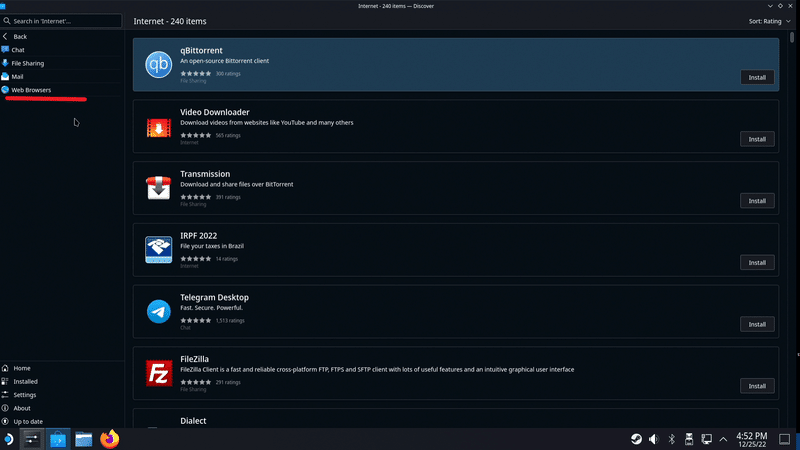The image size is (800, 450).
Task: Click the FileZilla app icon
Action: pyautogui.click(x=158, y=373)
